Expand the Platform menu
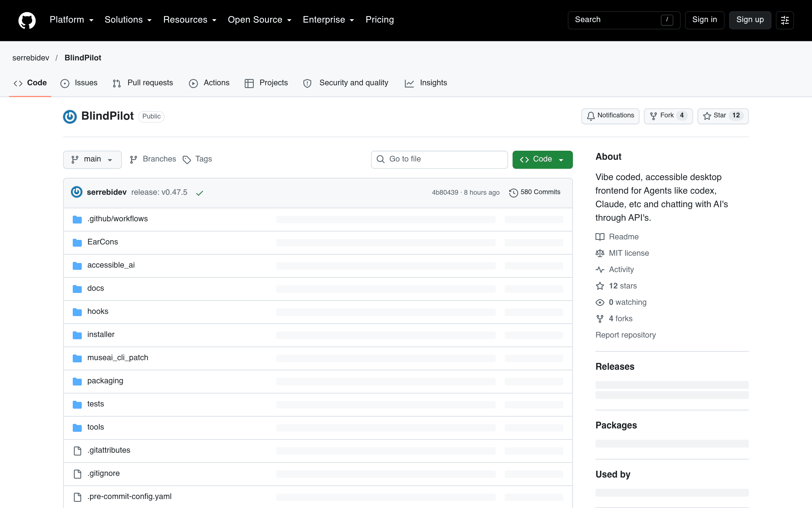This screenshot has width=812, height=508. tap(71, 20)
